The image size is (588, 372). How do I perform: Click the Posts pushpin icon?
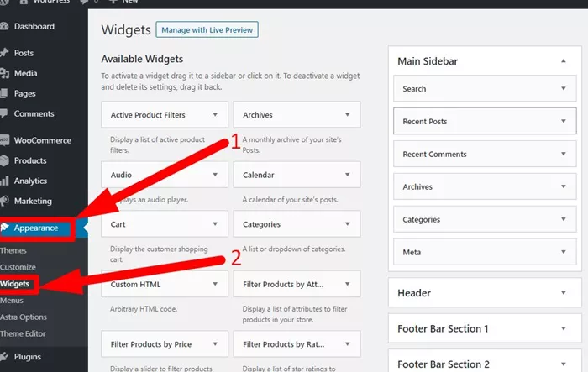tap(4, 53)
